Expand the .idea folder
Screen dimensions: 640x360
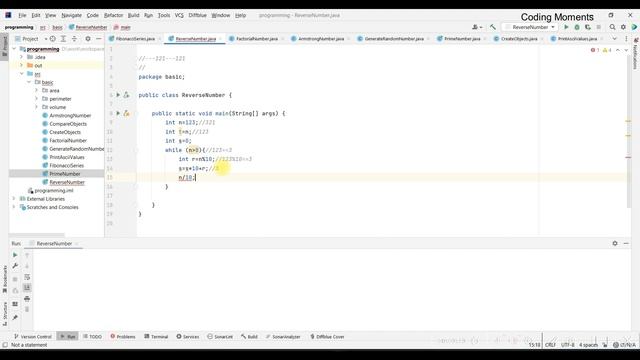pos(22,57)
